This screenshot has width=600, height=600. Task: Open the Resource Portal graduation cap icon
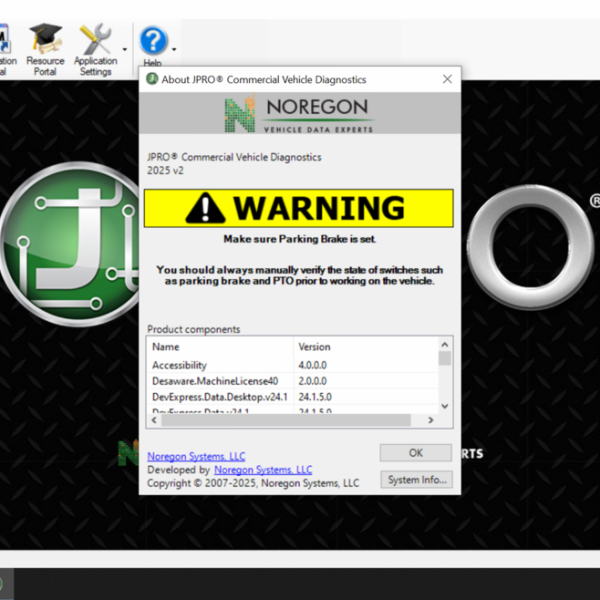tap(45, 40)
